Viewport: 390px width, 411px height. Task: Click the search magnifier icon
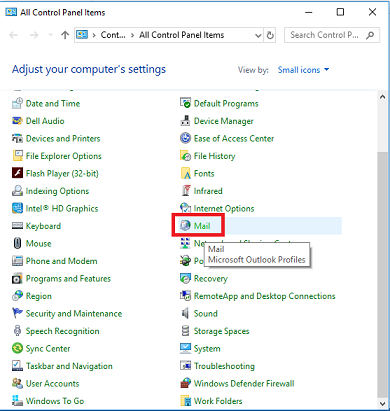[370, 35]
